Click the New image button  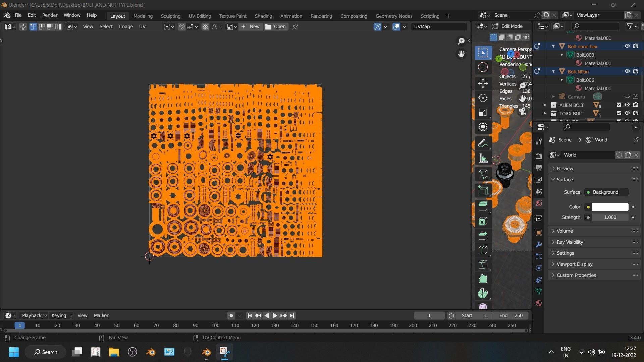(251, 26)
